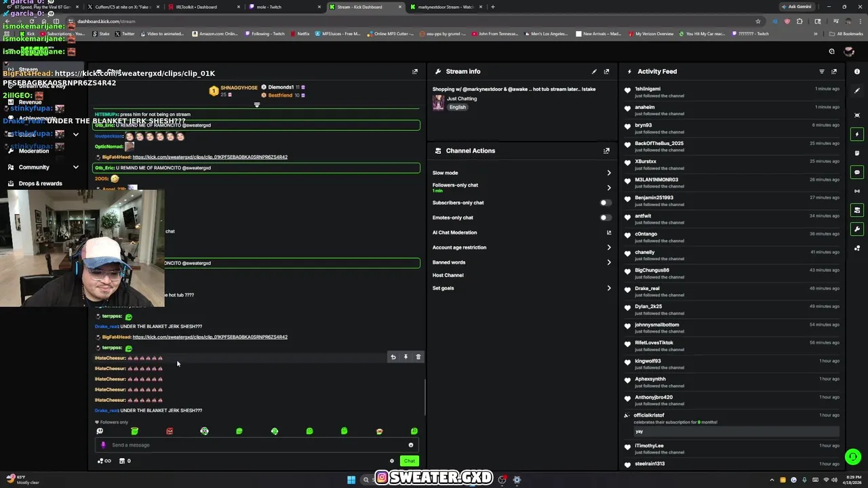
Task: Open All Bookmarks folder
Action: 847,34
